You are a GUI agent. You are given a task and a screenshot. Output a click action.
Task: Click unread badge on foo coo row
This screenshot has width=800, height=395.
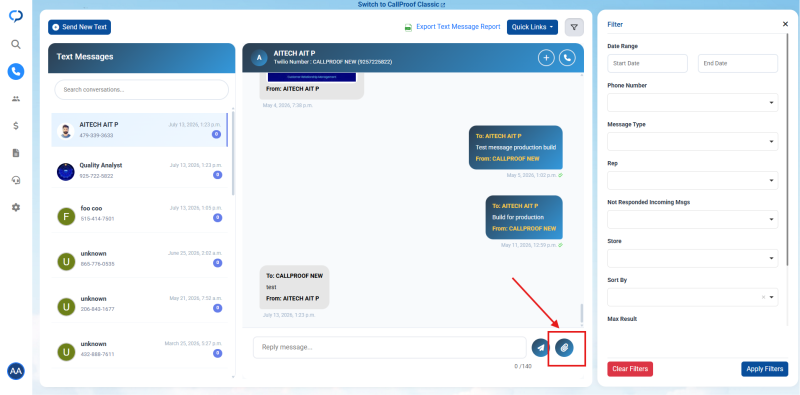[x=217, y=218]
